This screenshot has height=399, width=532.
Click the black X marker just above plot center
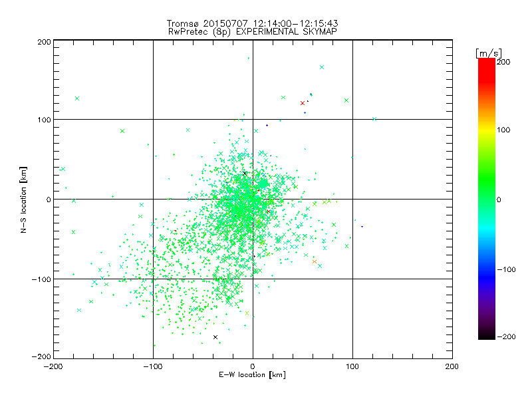point(245,174)
